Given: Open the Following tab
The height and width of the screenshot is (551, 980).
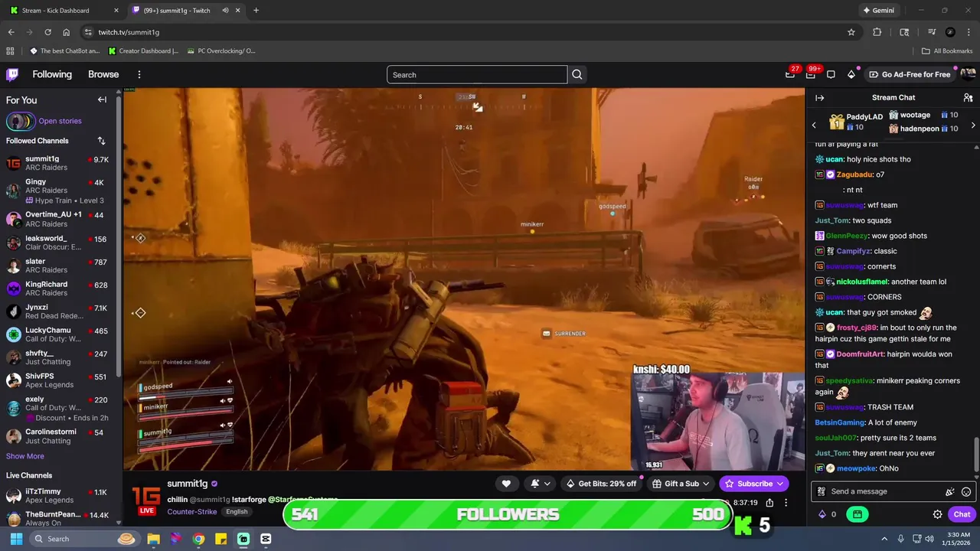Looking at the screenshot, I should (52, 74).
